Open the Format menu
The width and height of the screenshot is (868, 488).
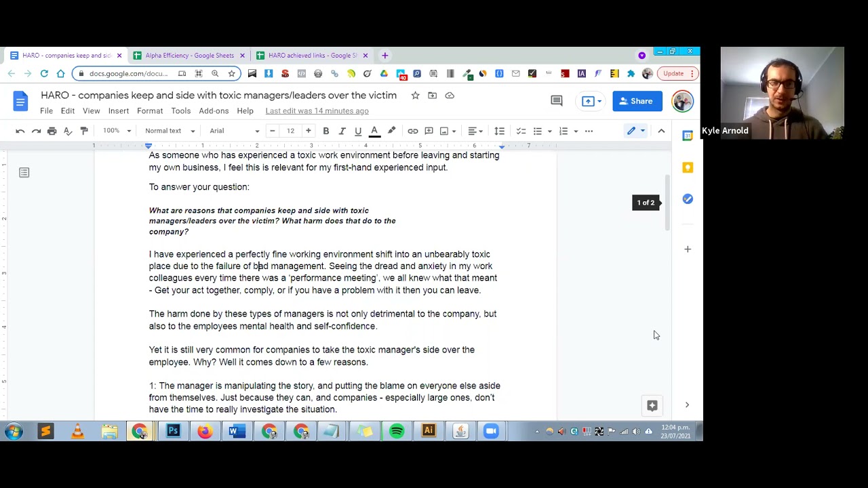[150, 111]
